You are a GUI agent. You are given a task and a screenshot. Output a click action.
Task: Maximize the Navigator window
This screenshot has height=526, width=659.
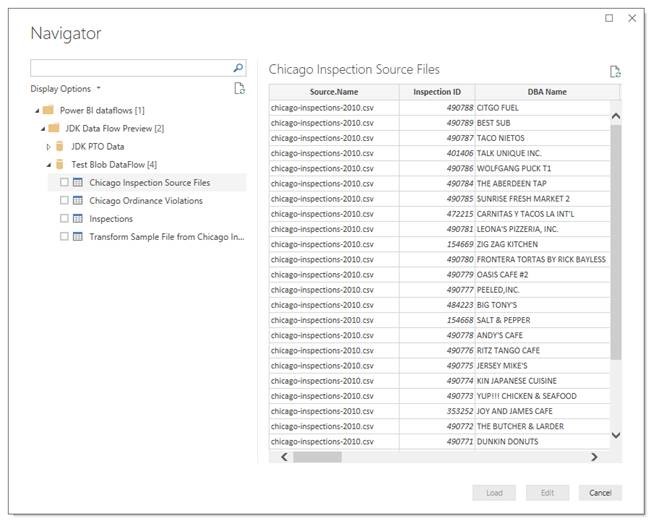pyautogui.click(x=609, y=18)
